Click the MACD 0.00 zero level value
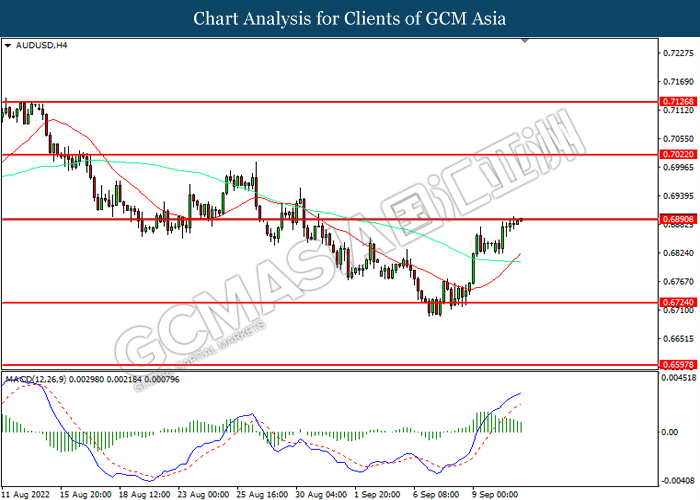The image size is (700, 500). [x=670, y=432]
